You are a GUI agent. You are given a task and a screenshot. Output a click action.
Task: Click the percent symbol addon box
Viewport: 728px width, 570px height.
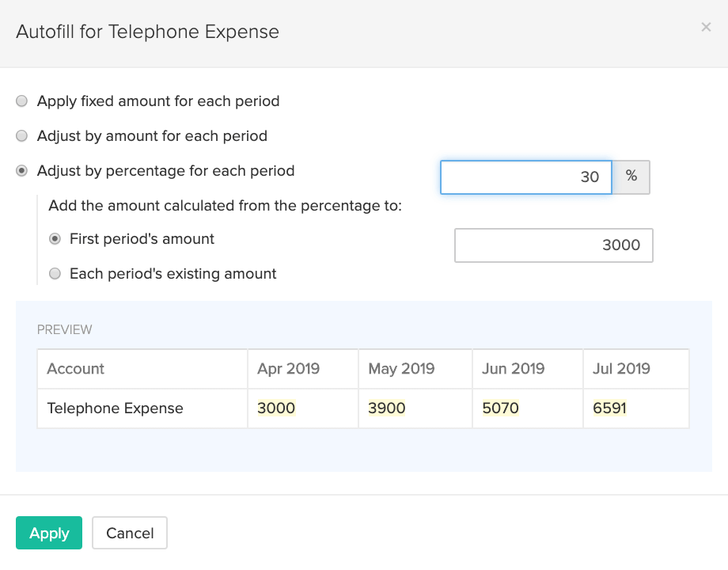631,177
